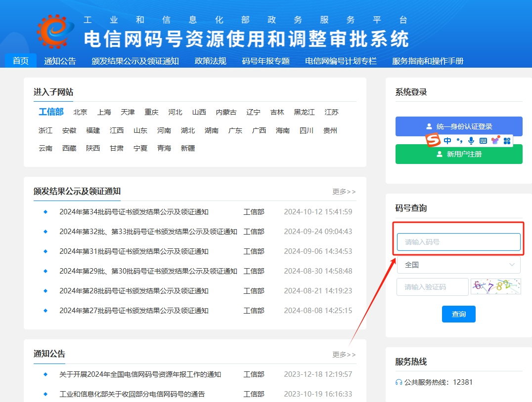532x402 pixels.
Task: Open the 重庆 sub-site
Action: pos(152,112)
